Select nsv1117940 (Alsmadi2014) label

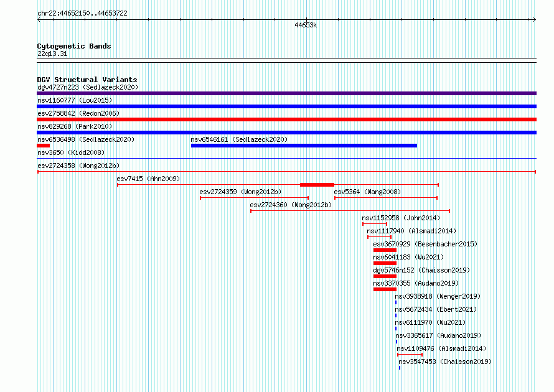tap(411, 231)
